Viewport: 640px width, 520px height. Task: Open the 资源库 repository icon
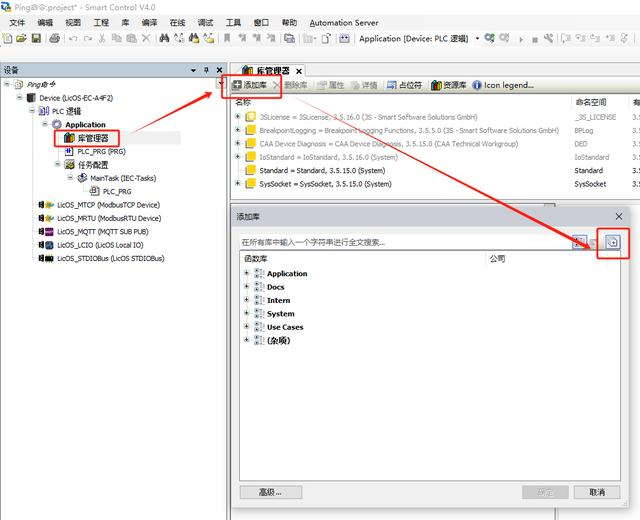click(437, 86)
